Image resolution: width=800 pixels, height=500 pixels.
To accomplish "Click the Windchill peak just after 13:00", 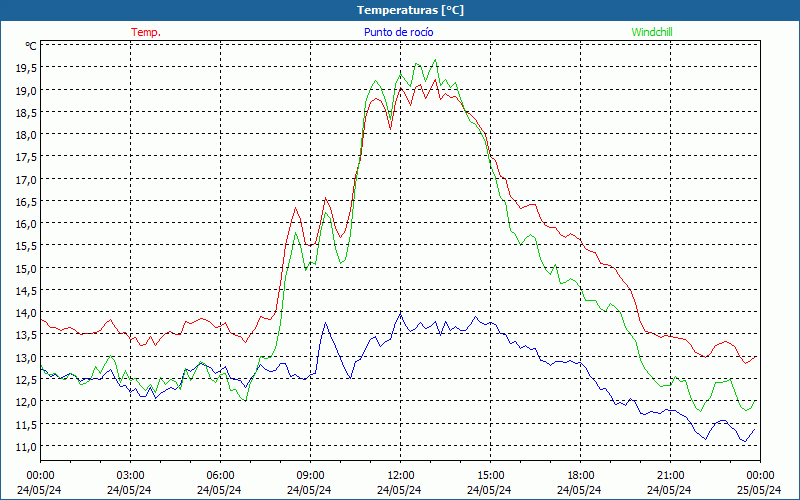I will tap(435, 60).
